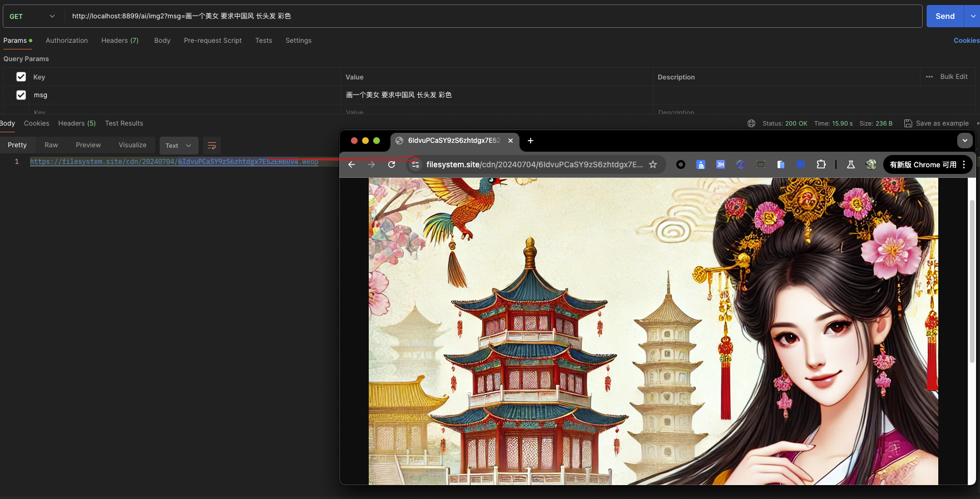This screenshot has height=499, width=980.
Task: Open the Chrome profile avatar
Action: (x=871, y=164)
